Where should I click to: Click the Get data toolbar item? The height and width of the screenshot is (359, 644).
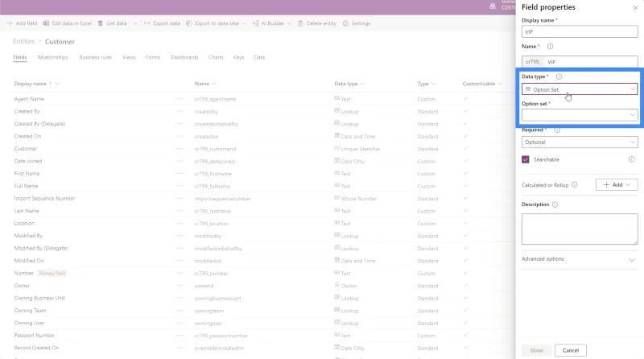point(112,23)
